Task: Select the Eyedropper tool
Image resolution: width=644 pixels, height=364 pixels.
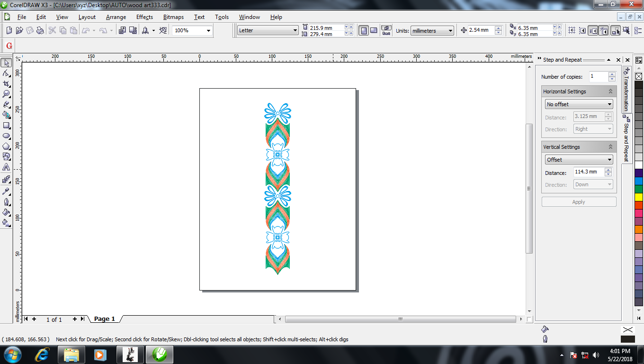Action: [6, 191]
